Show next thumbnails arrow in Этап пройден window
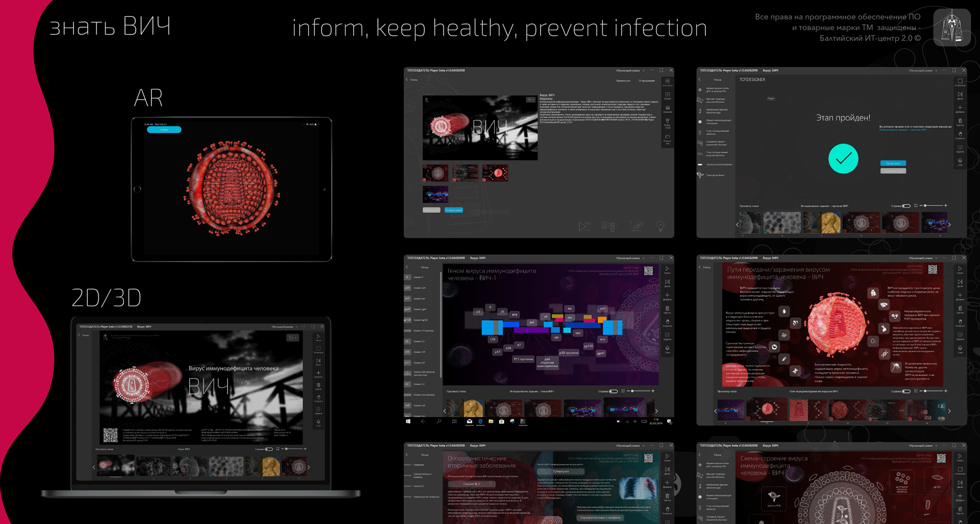The height and width of the screenshot is (524, 980). (949, 224)
